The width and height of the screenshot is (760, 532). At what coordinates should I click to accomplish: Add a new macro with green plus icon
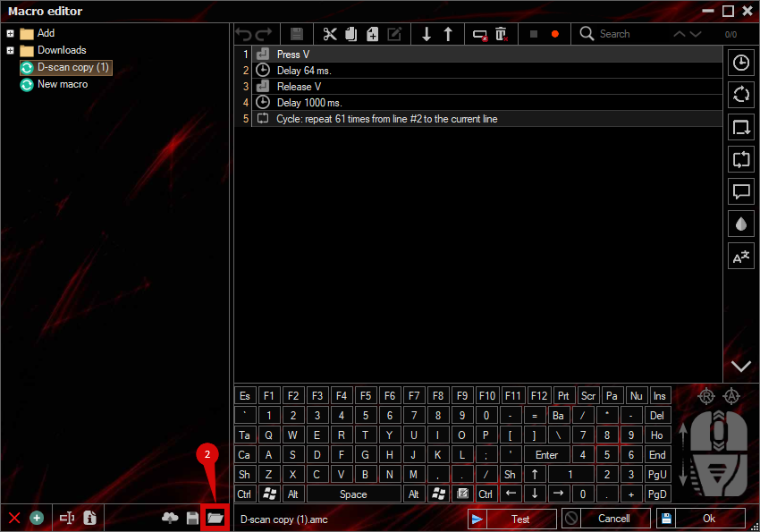click(37, 518)
